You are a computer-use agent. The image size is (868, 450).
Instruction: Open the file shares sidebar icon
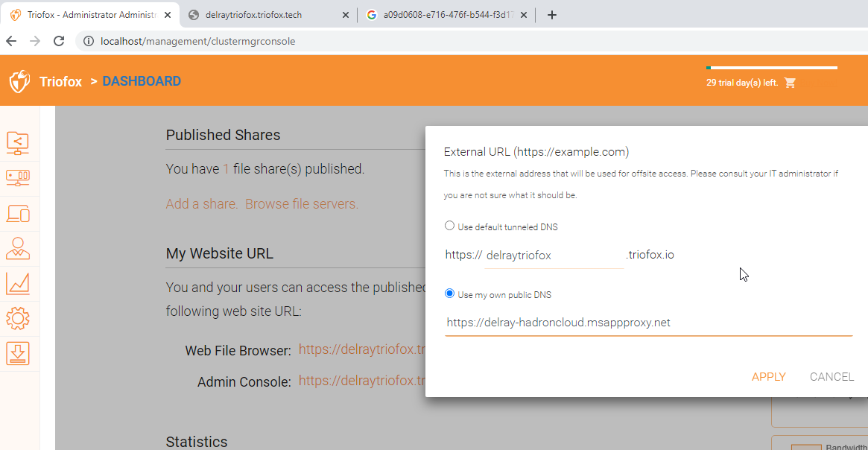(18, 143)
